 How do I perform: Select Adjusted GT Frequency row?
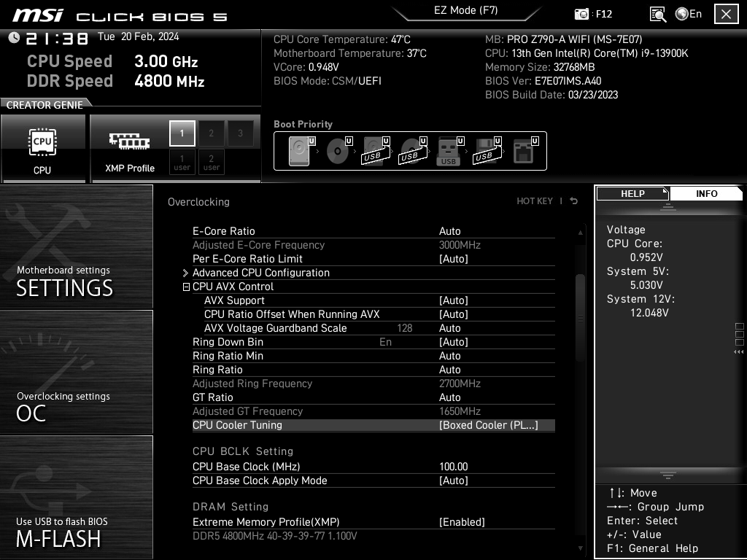[x=373, y=411]
